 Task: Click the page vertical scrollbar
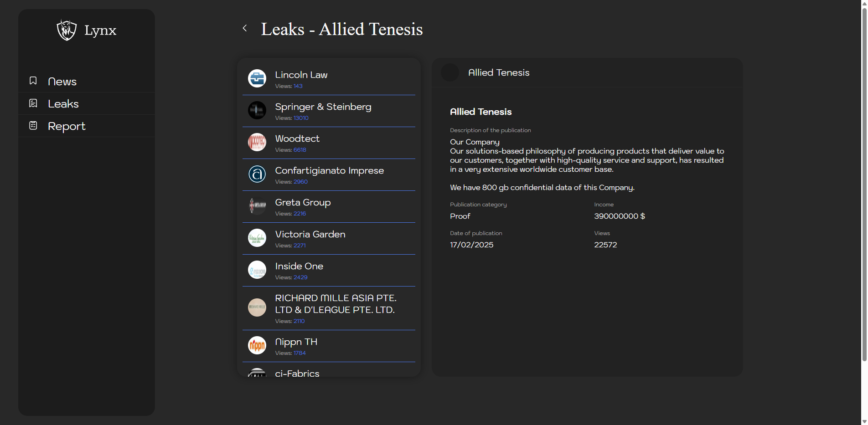[x=864, y=182]
